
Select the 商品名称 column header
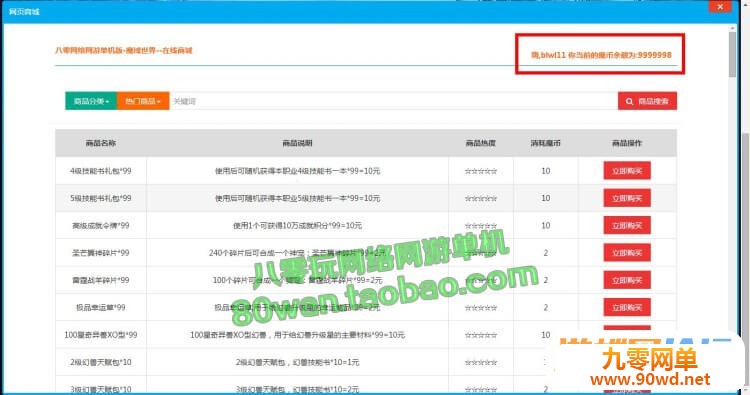pos(100,143)
